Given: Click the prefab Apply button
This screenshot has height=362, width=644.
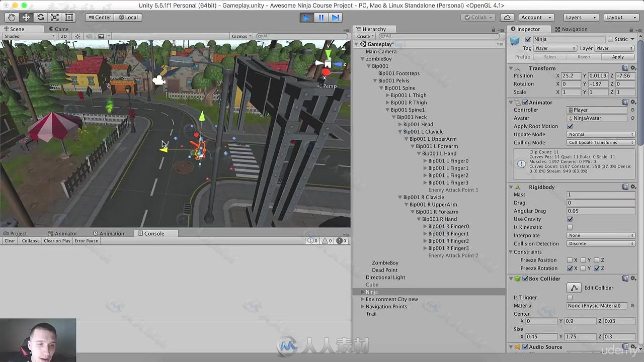Looking at the screenshot, I should 618,57.
